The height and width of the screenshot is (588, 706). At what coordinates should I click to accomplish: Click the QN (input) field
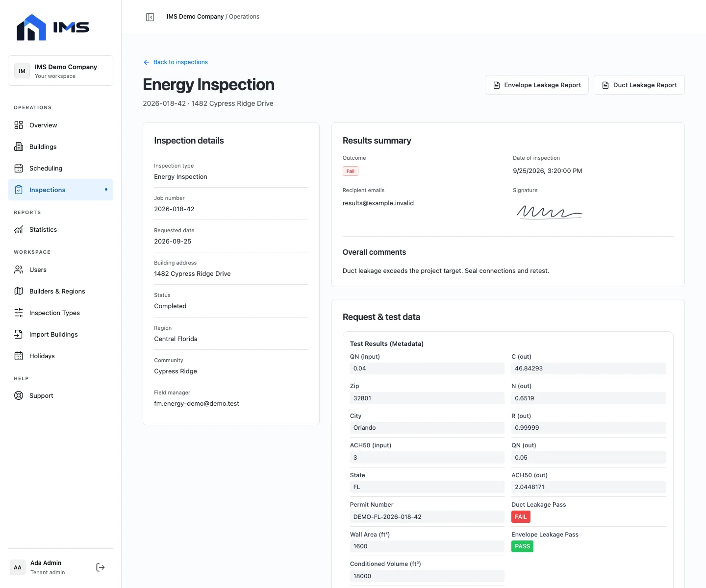(427, 368)
